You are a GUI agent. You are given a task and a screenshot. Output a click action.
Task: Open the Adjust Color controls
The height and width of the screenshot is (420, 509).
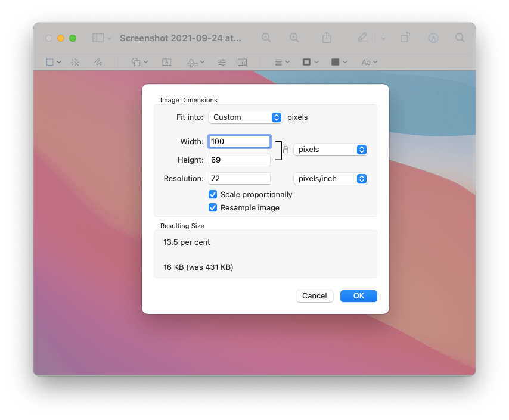(222, 62)
